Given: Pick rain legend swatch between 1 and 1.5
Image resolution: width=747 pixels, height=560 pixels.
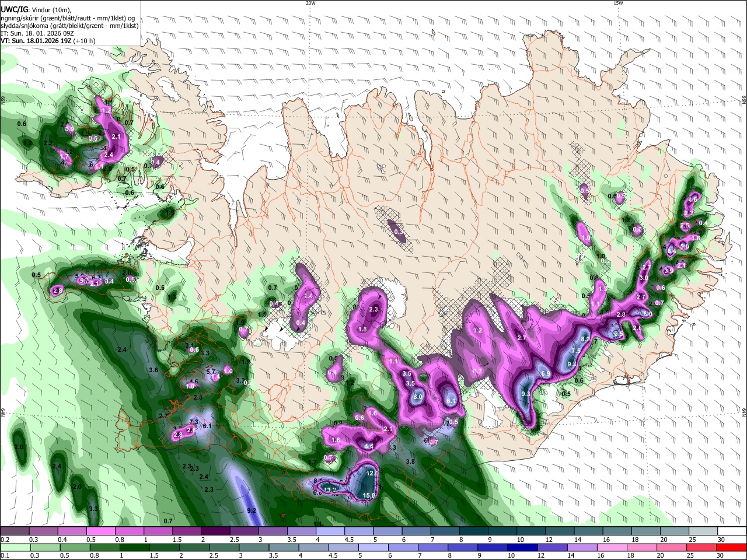Looking at the screenshot, I should (x=134, y=547).
